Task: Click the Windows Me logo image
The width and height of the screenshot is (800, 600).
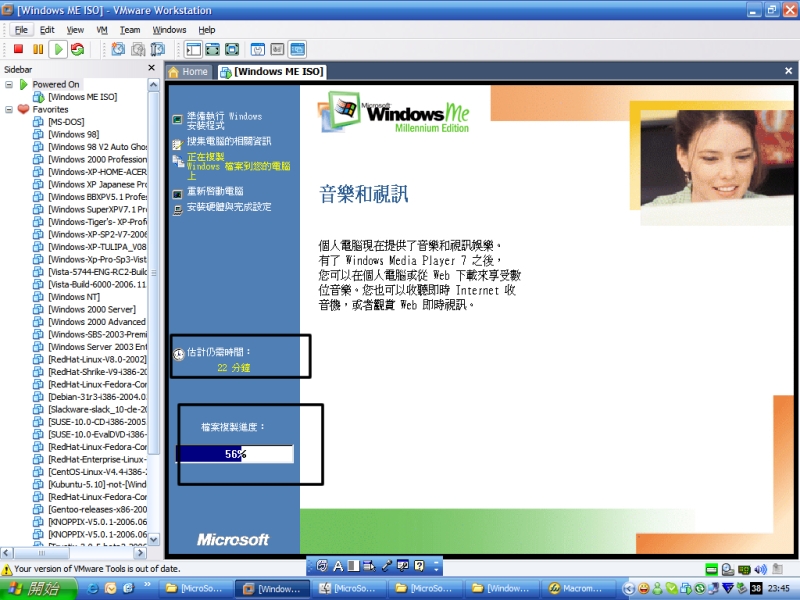Action: 393,112
